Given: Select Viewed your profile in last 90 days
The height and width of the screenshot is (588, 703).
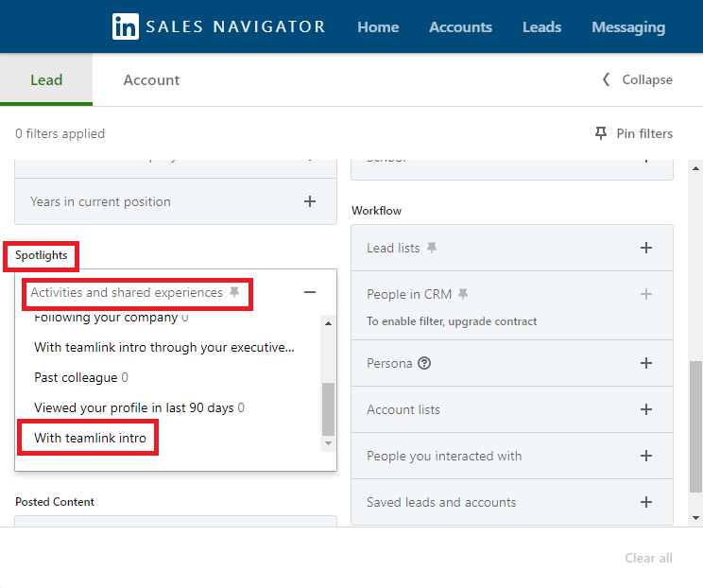Looking at the screenshot, I should coord(139,407).
